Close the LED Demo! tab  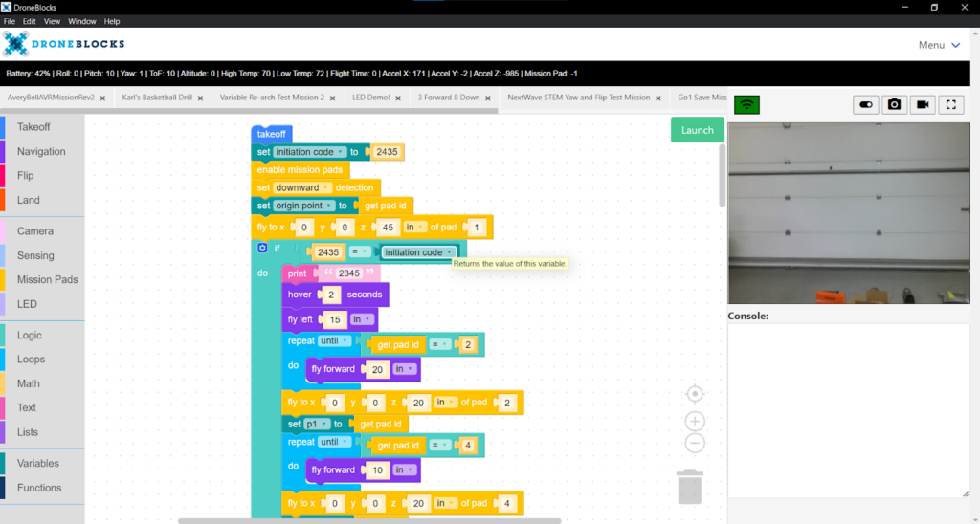pyautogui.click(x=397, y=98)
